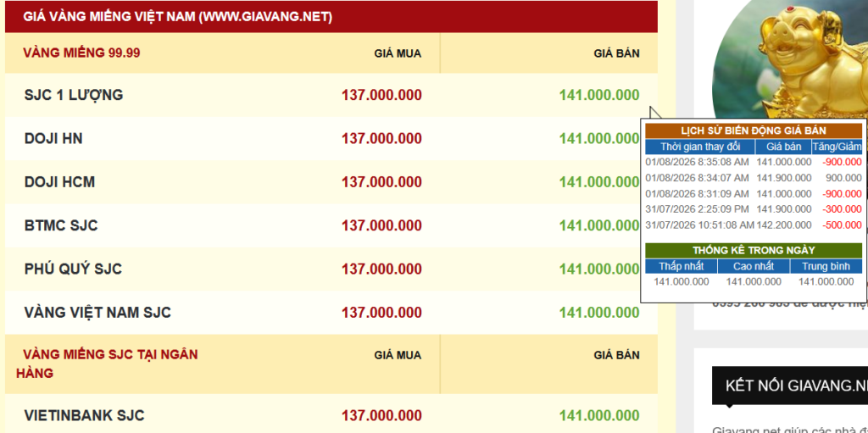The image size is (868, 433).
Task: Click the value under 'Trung bình'
Action: (826, 282)
